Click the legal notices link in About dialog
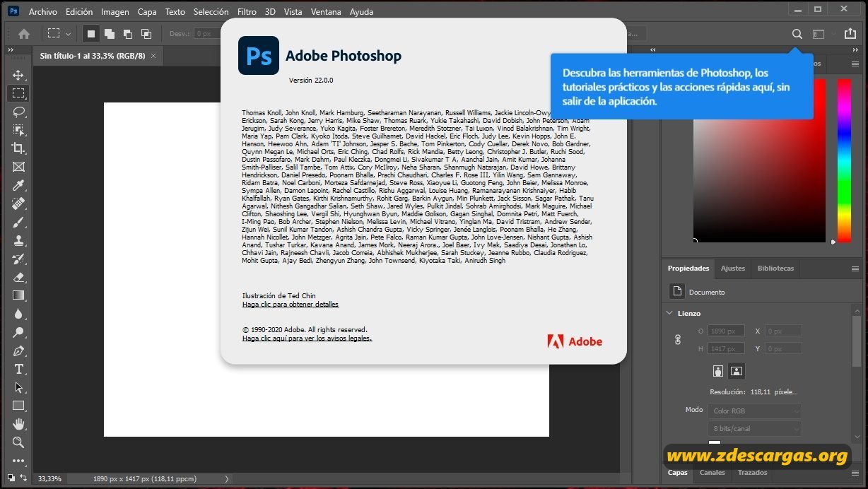The image size is (868, 489). point(307,338)
